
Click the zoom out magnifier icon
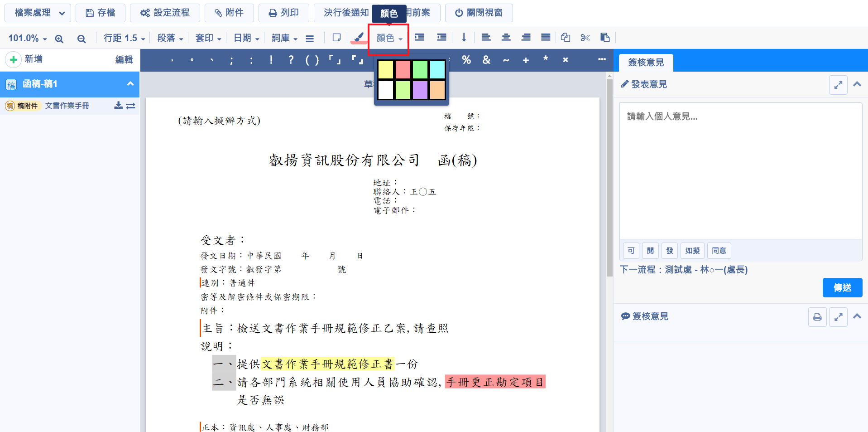[x=82, y=39]
